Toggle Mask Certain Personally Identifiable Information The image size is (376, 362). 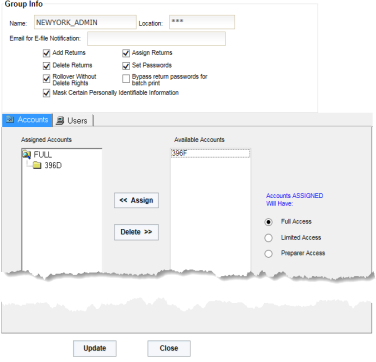46,93
